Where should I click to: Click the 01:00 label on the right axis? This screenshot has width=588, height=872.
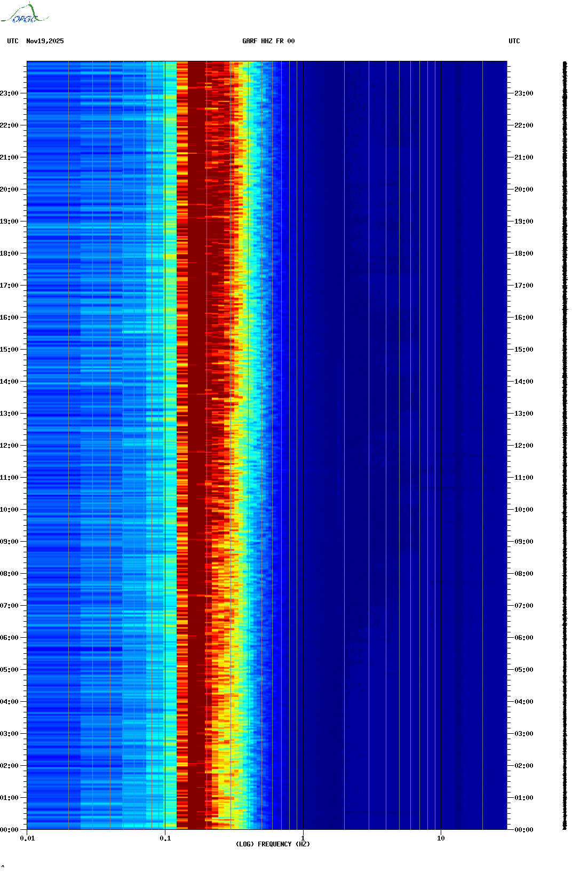523,798
